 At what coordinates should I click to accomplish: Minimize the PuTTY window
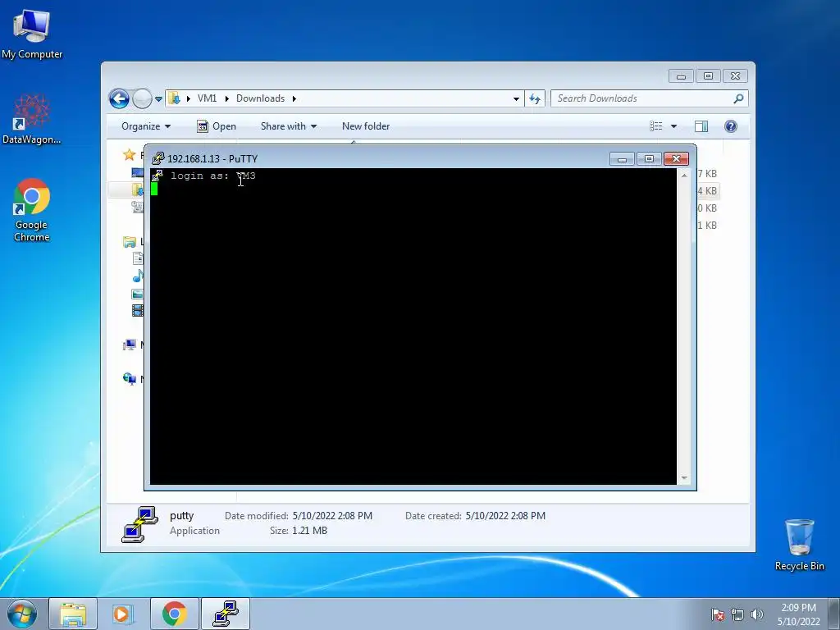[x=622, y=159]
